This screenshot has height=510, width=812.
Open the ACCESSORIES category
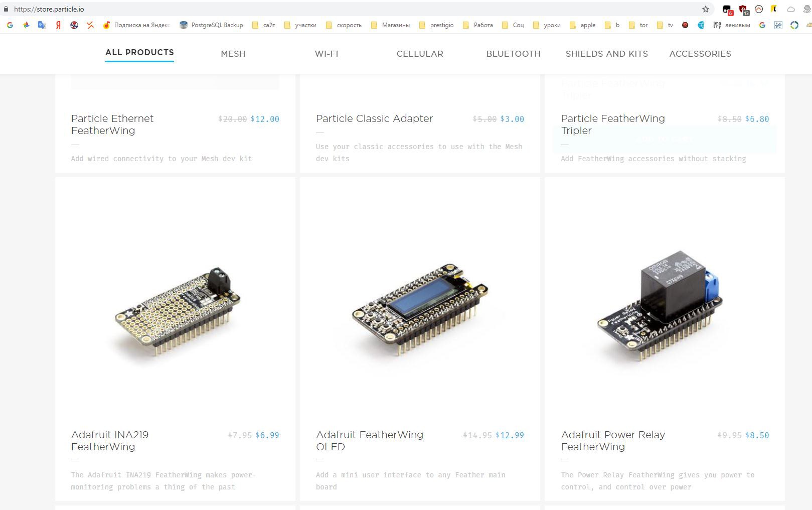click(700, 54)
